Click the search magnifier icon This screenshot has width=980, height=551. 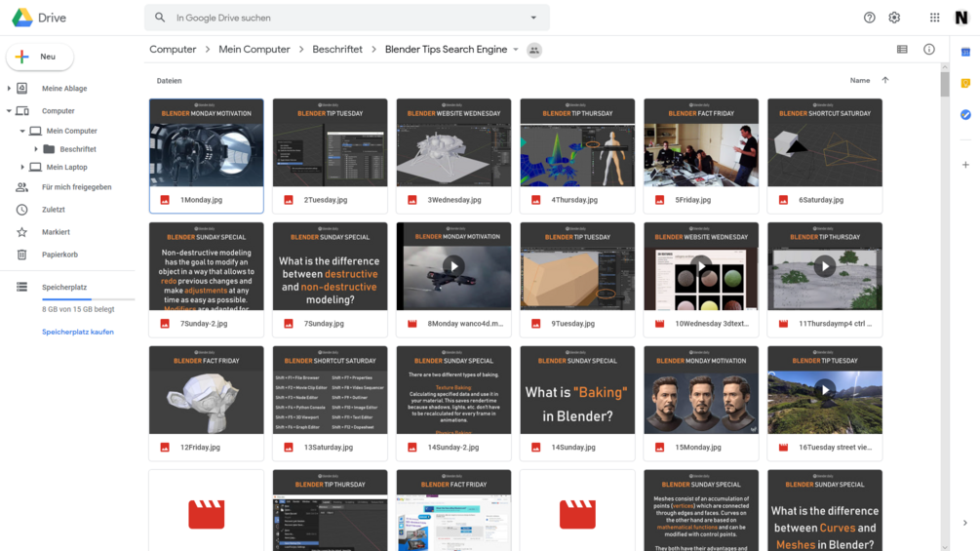tap(160, 18)
